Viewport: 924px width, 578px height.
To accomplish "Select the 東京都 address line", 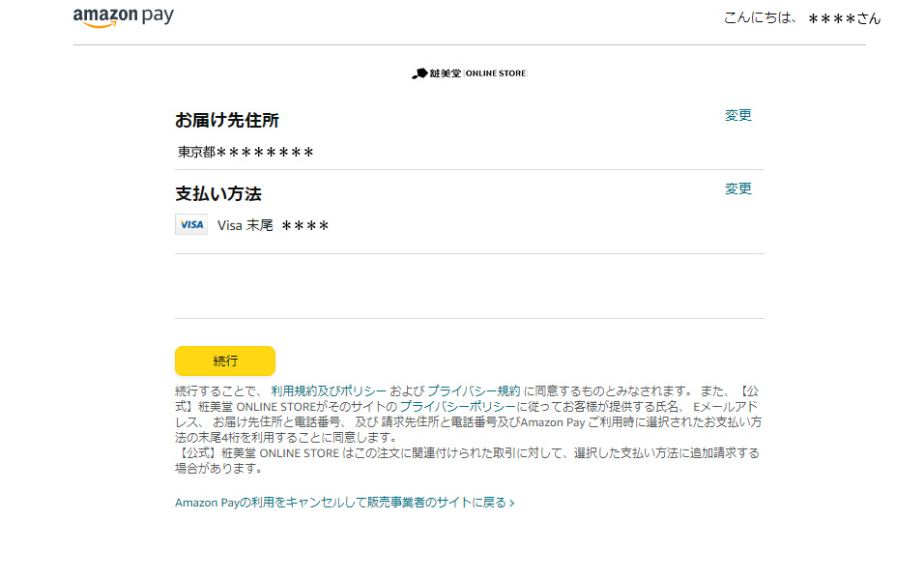I will 245,153.
